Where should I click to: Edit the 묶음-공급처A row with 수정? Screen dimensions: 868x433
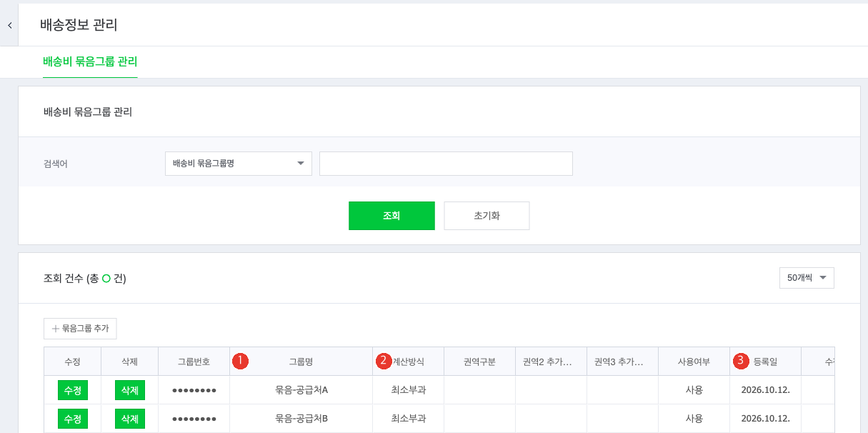click(72, 390)
